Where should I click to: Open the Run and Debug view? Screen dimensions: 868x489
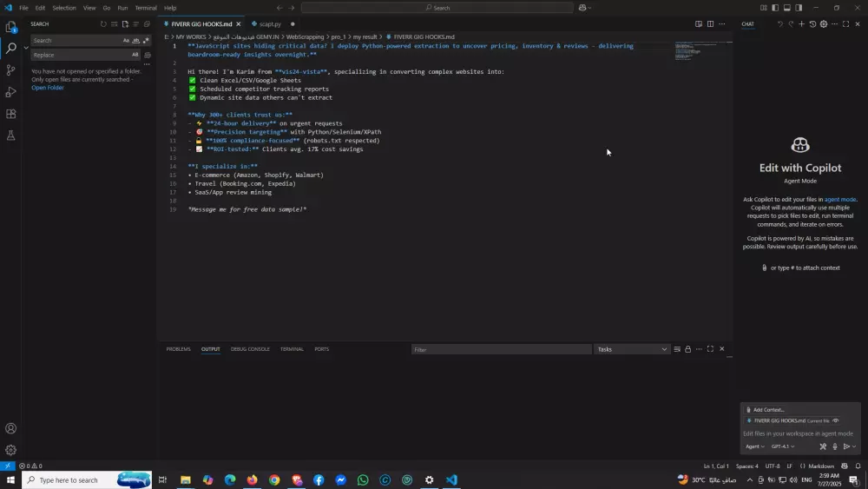(x=10, y=92)
